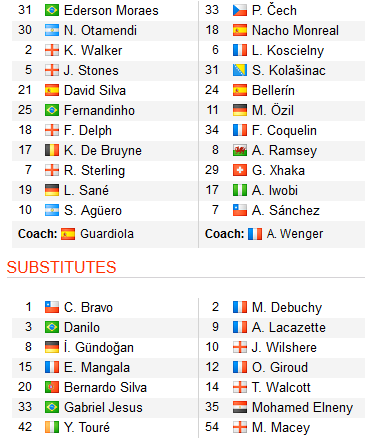
Task: Open player link K. De Bruyne
Action: pos(103,151)
